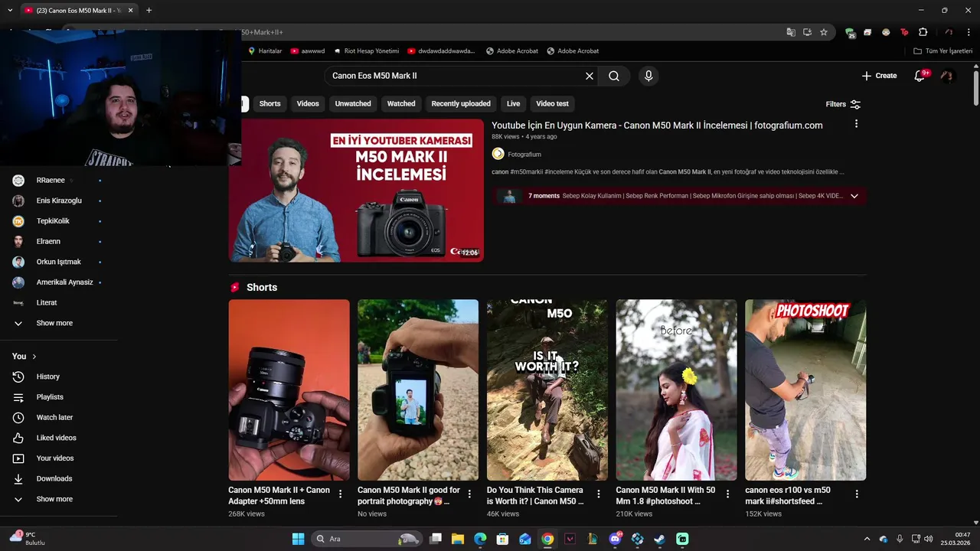Open Fotografium channel link
980x551 pixels.
(x=524, y=155)
